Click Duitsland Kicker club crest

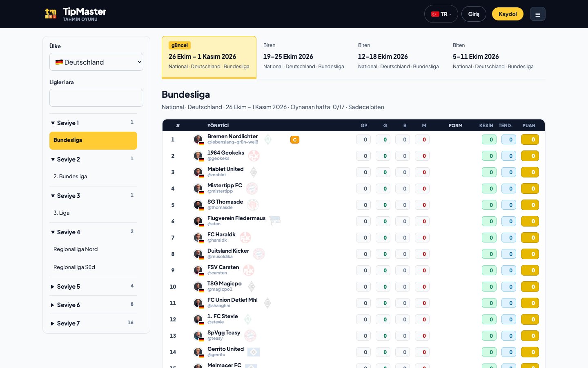pyautogui.click(x=259, y=254)
